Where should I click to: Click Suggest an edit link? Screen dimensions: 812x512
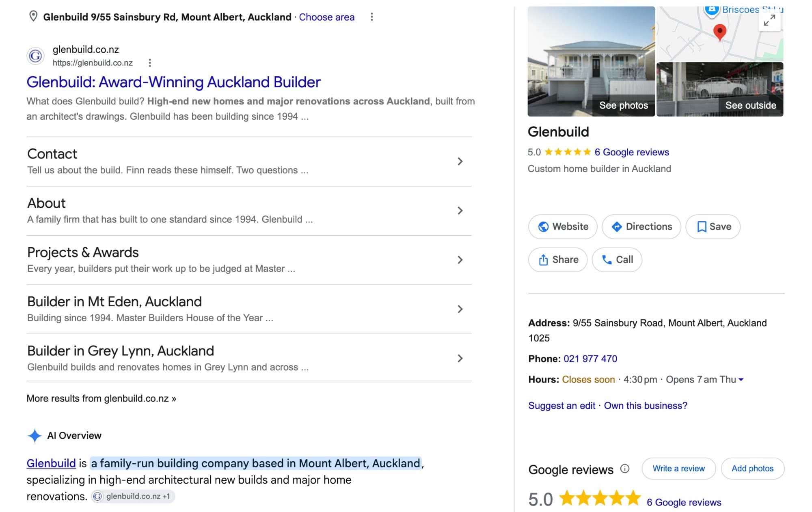pyautogui.click(x=561, y=406)
